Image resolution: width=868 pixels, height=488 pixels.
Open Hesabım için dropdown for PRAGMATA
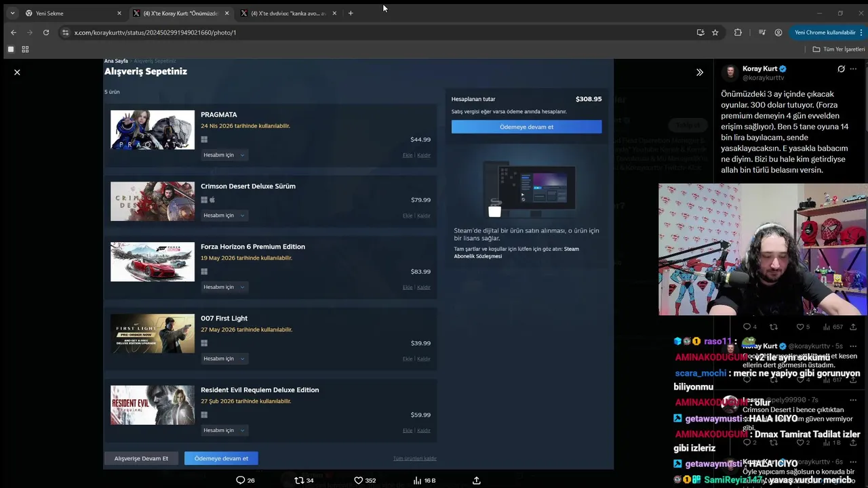tap(224, 155)
